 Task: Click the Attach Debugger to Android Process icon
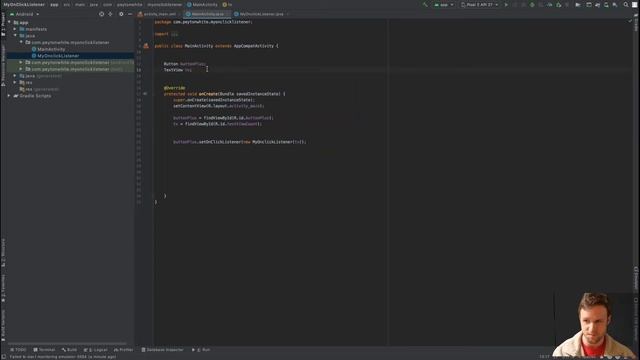[559, 4]
